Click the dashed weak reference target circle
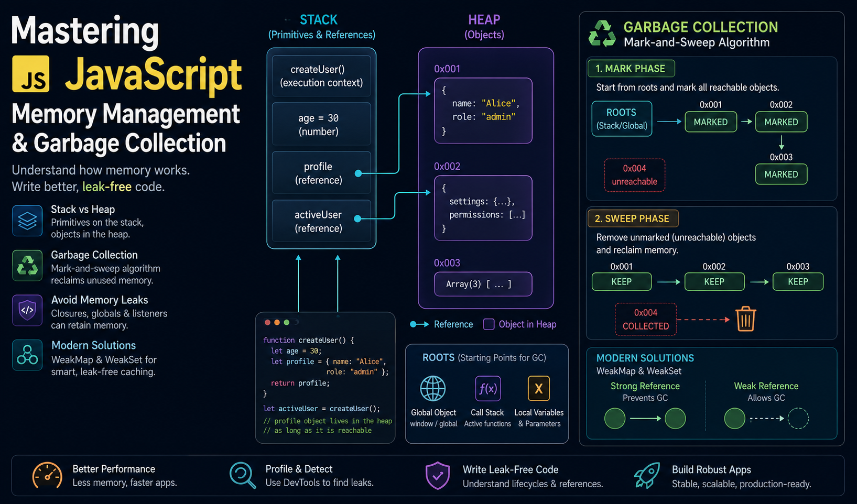 (x=798, y=419)
